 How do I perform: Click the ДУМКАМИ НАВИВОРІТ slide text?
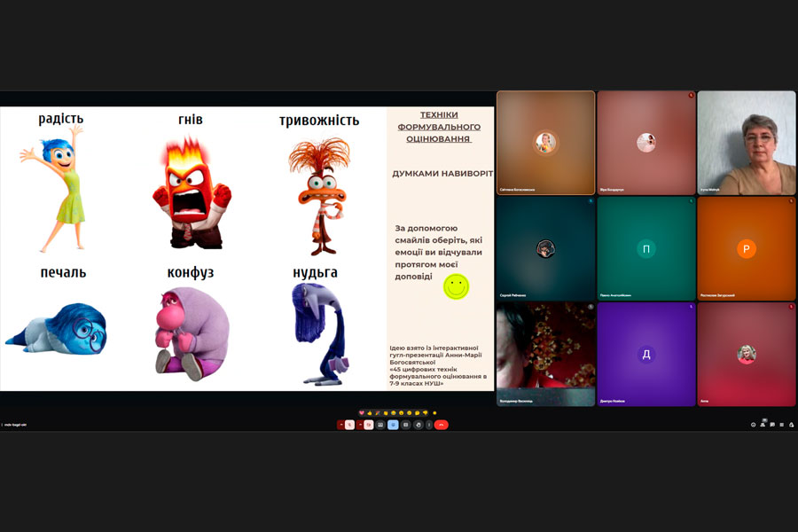click(x=442, y=174)
